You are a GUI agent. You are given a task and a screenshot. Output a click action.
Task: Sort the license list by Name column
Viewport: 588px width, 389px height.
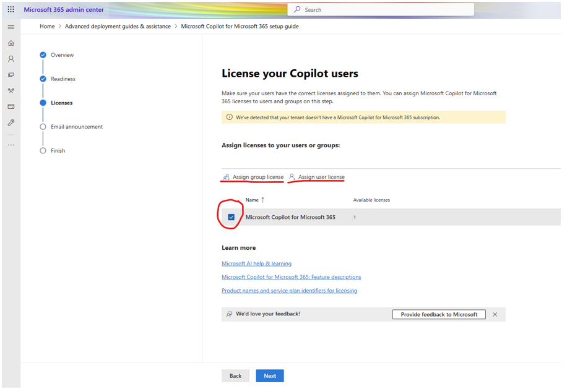coord(252,200)
